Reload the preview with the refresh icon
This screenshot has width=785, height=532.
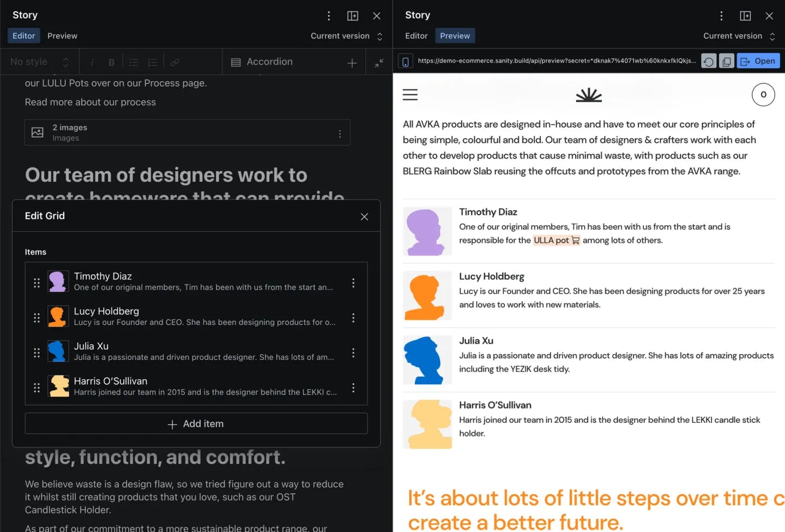point(708,61)
